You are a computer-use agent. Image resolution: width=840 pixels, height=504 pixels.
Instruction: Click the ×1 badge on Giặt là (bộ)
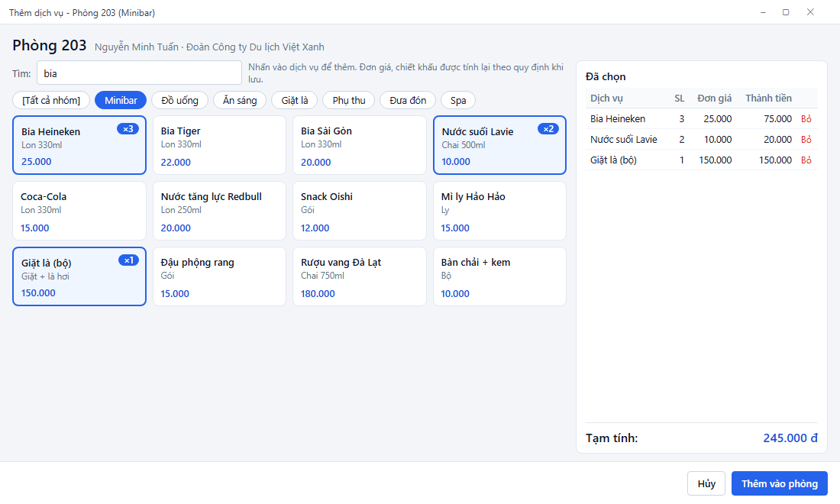pyautogui.click(x=128, y=260)
